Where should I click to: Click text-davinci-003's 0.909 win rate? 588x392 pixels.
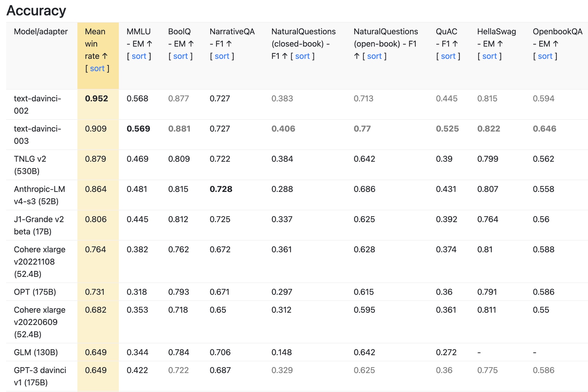(96, 129)
